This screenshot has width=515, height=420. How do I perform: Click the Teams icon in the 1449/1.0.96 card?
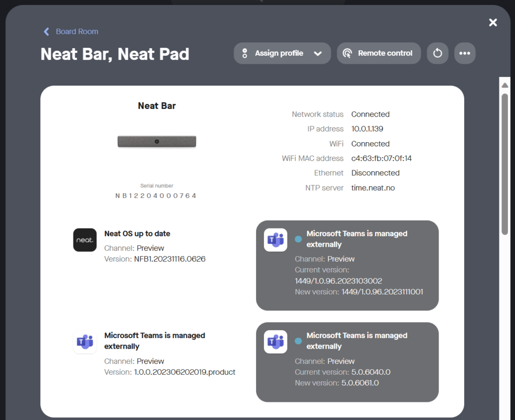276,240
